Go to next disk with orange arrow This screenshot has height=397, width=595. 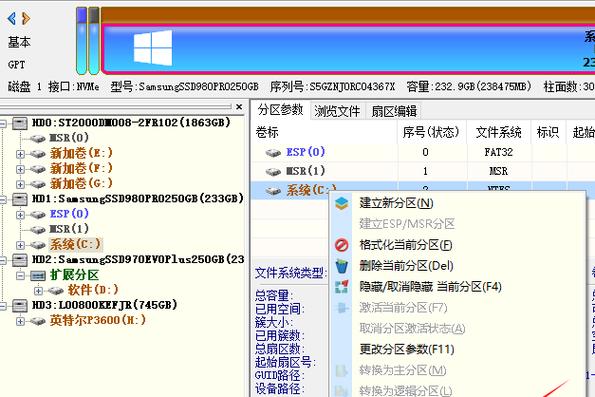pyautogui.click(x=26, y=18)
